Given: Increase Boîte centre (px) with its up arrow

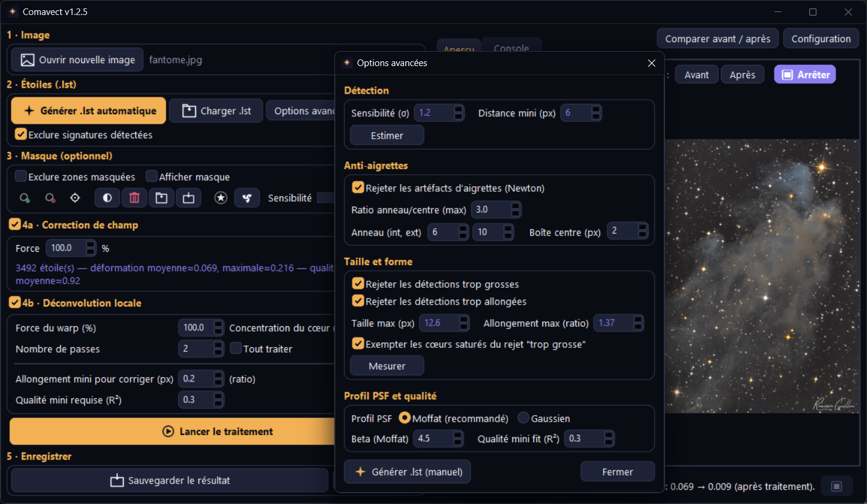Looking at the screenshot, I should [643, 228].
